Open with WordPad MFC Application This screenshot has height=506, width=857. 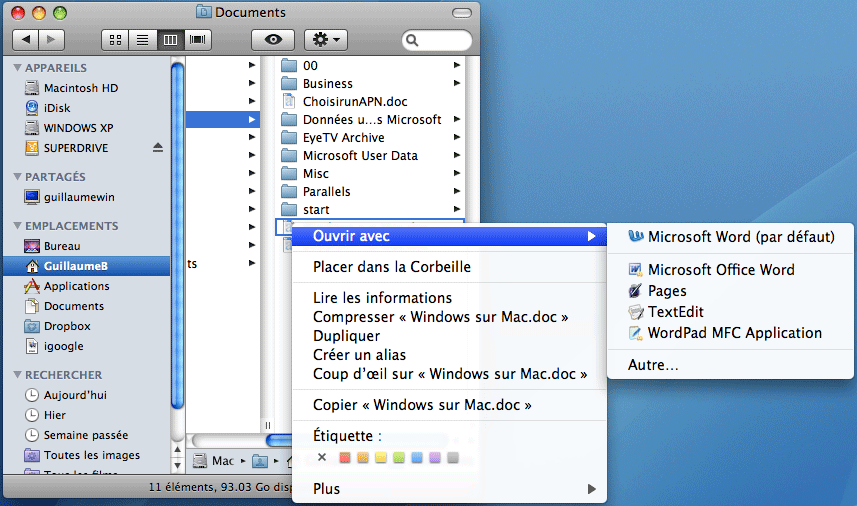point(730,333)
